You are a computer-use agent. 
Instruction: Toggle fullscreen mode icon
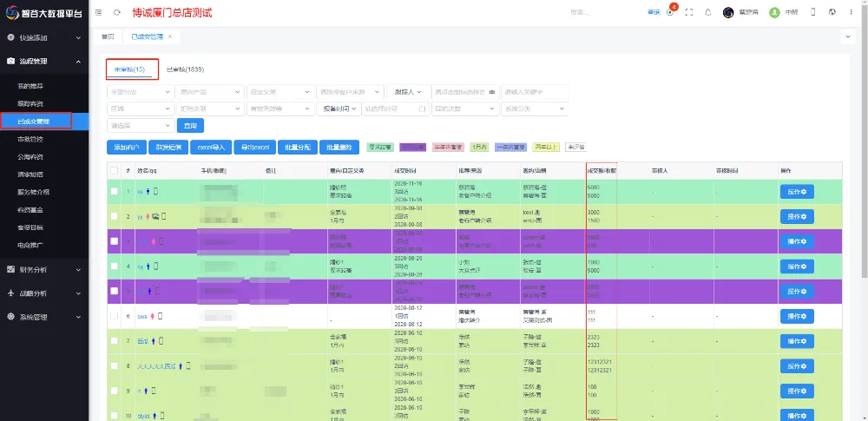(689, 12)
